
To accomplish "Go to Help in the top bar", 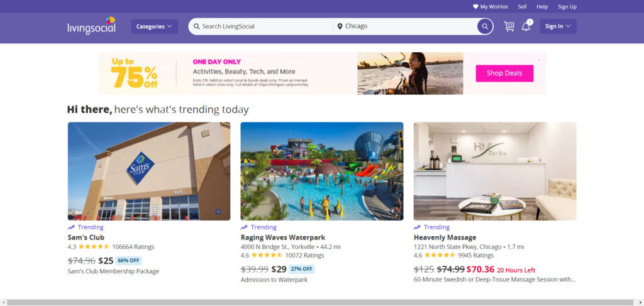I will (x=542, y=7).
